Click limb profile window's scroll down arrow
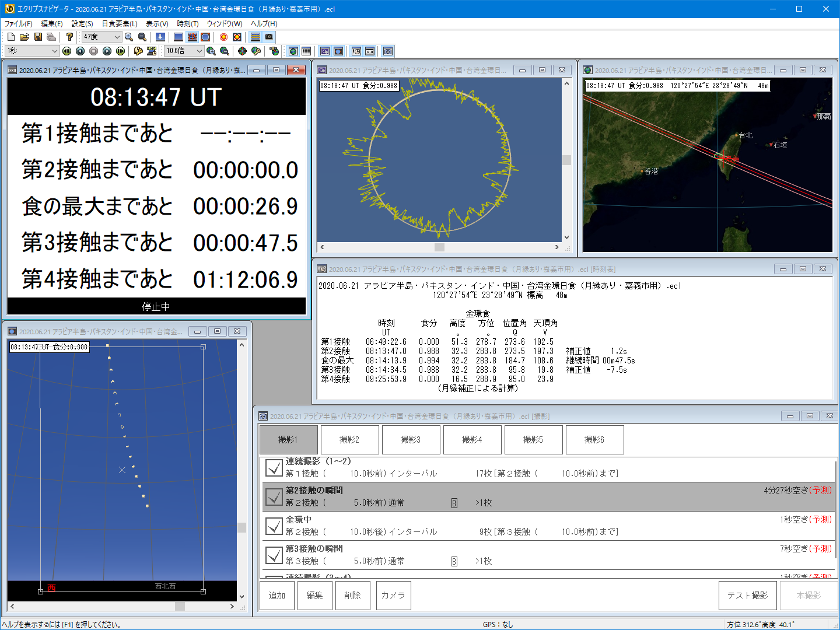Screen dimensions: 840x630 [566, 237]
